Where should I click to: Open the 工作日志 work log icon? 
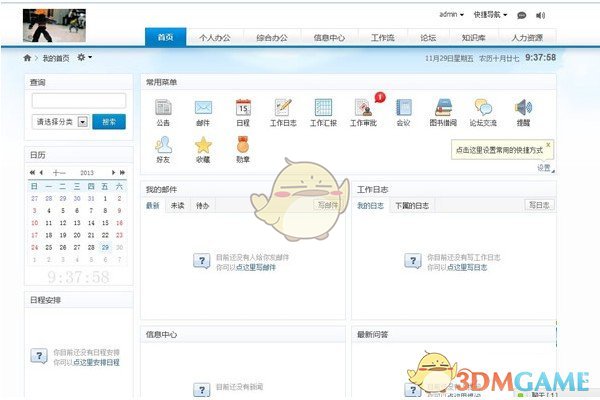[x=283, y=108]
